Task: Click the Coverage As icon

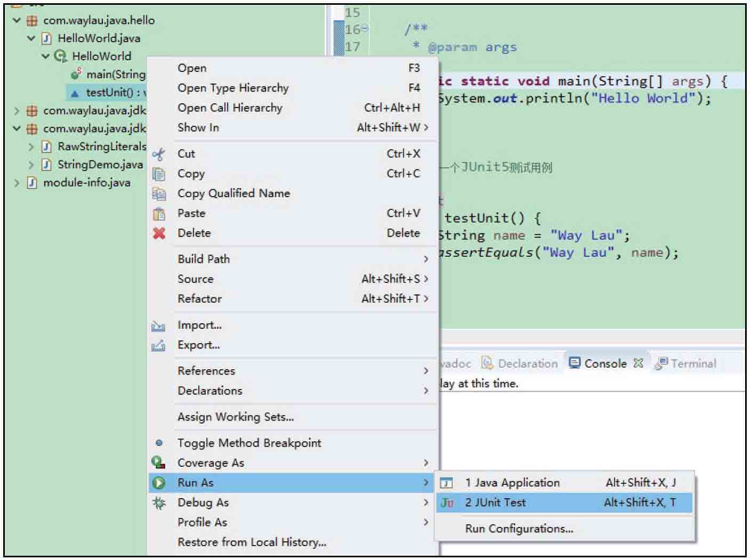Action: pyautogui.click(x=158, y=462)
